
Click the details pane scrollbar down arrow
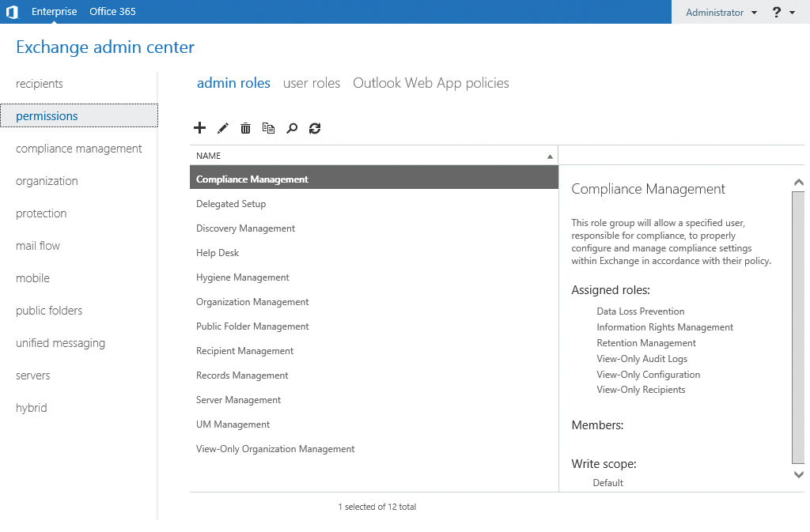click(x=798, y=474)
